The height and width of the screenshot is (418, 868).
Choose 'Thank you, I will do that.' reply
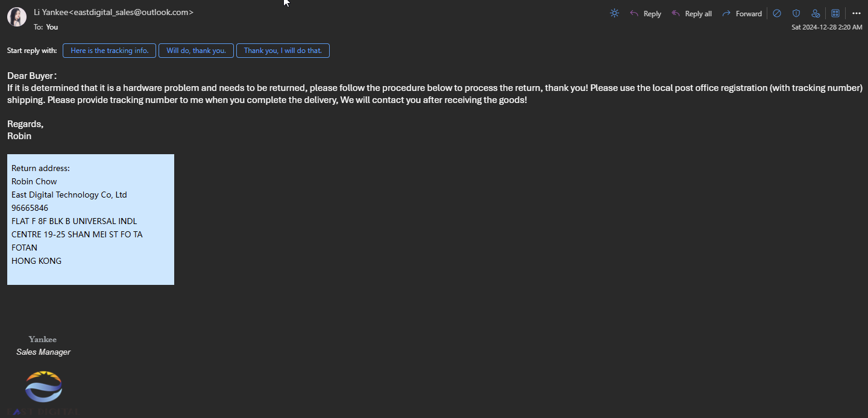coord(283,51)
